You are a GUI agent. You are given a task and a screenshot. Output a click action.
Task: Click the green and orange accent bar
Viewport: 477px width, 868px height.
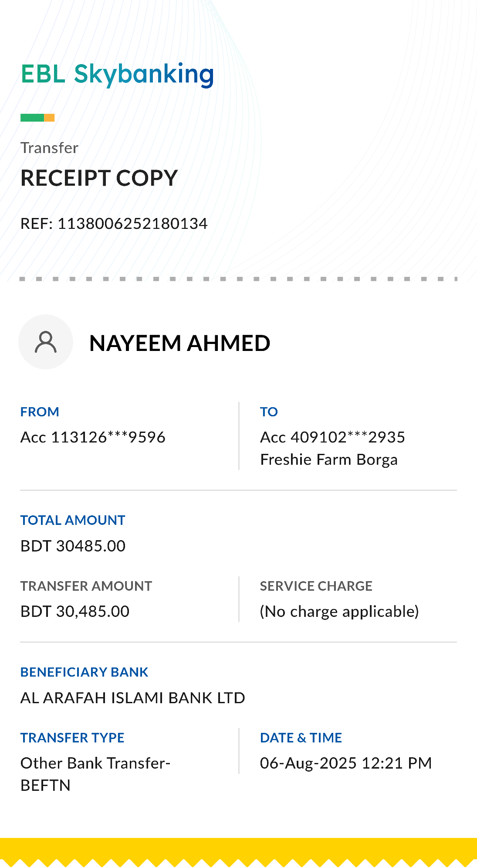[x=37, y=118]
